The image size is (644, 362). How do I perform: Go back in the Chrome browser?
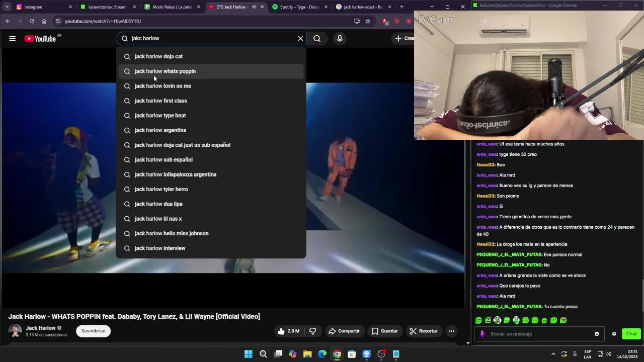click(8, 21)
